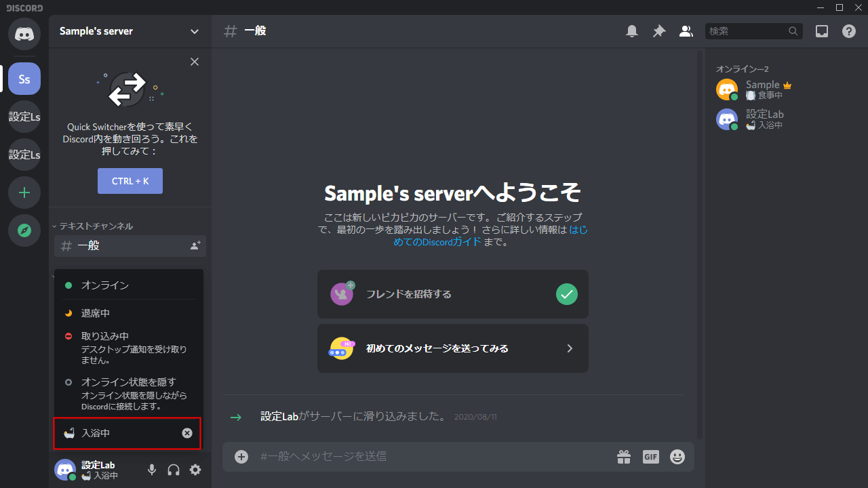Open the emoji picker
This screenshot has height=488, width=868.
click(x=677, y=457)
